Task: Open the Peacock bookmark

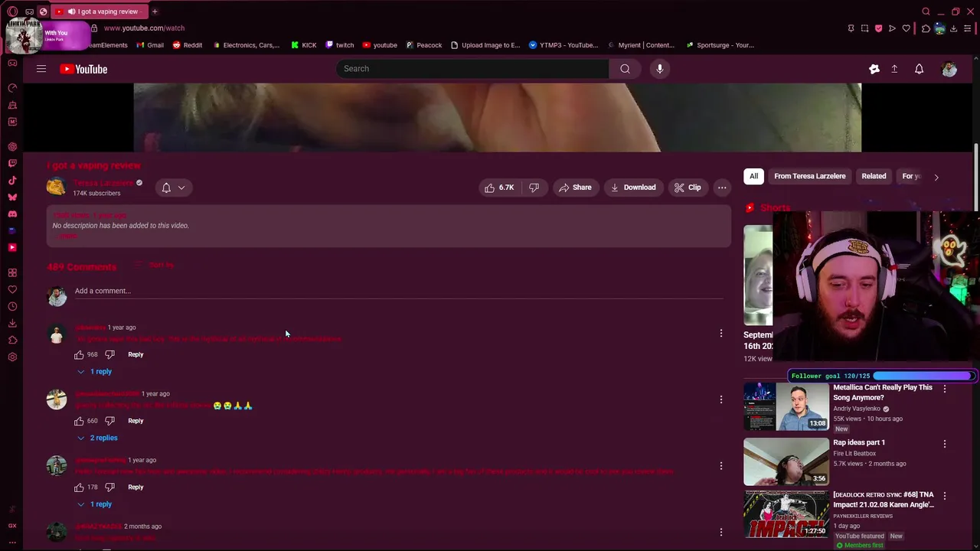Action: pyautogui.click(x=423, y=45)
